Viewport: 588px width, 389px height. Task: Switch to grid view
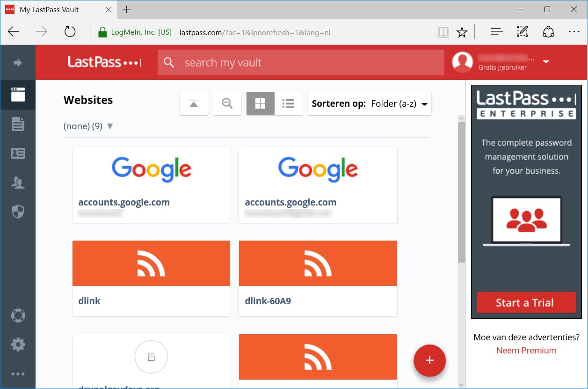click(x=261, y=103)
